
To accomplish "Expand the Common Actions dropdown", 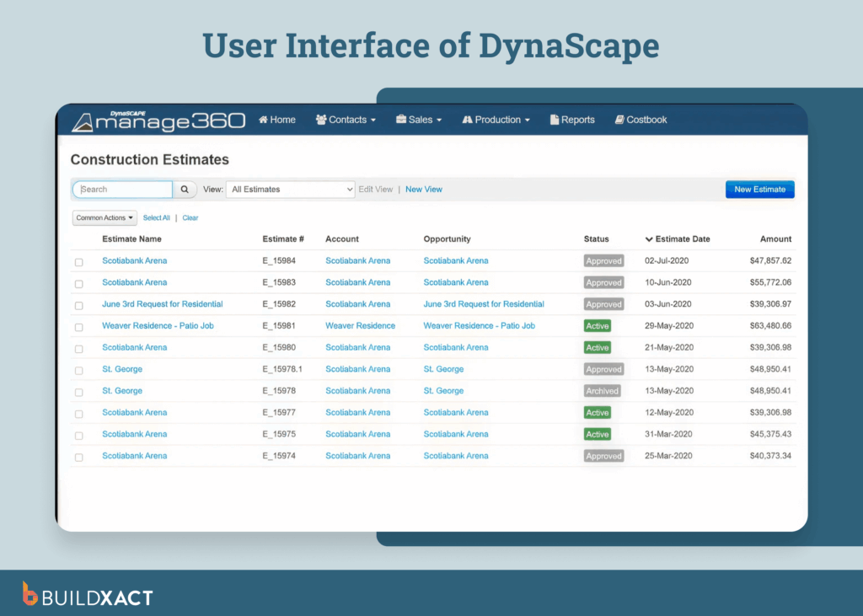I will point(104,217).
